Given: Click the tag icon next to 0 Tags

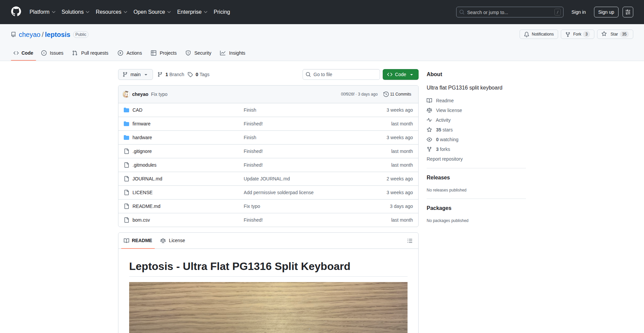Looking at the screenshot, I should pyautogui.click(x=190, y=74).
